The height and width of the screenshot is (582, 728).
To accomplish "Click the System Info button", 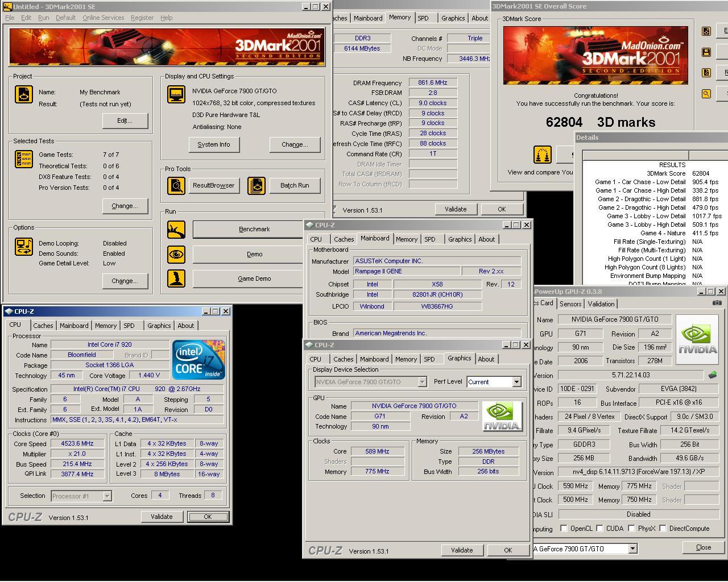I will [214, 144].
